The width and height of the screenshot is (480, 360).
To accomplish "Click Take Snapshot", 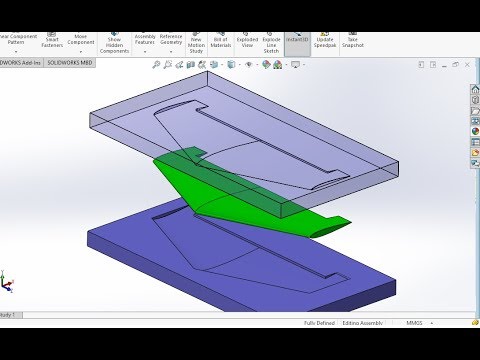I will pyautogui.click(x=353, y=40).
